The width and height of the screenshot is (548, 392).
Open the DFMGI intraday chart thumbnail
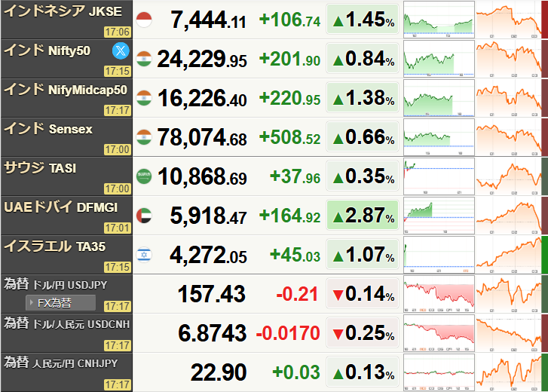click(439, 216)
